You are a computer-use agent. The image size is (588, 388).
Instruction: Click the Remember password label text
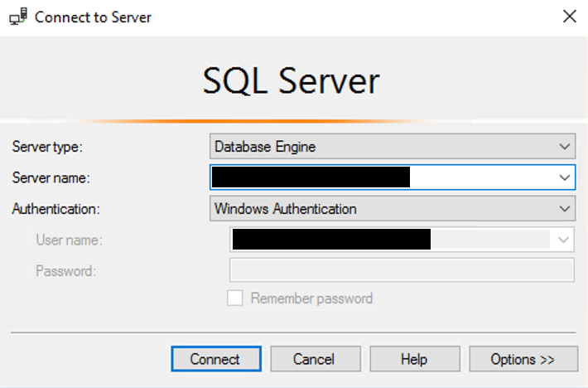(311, 298)
